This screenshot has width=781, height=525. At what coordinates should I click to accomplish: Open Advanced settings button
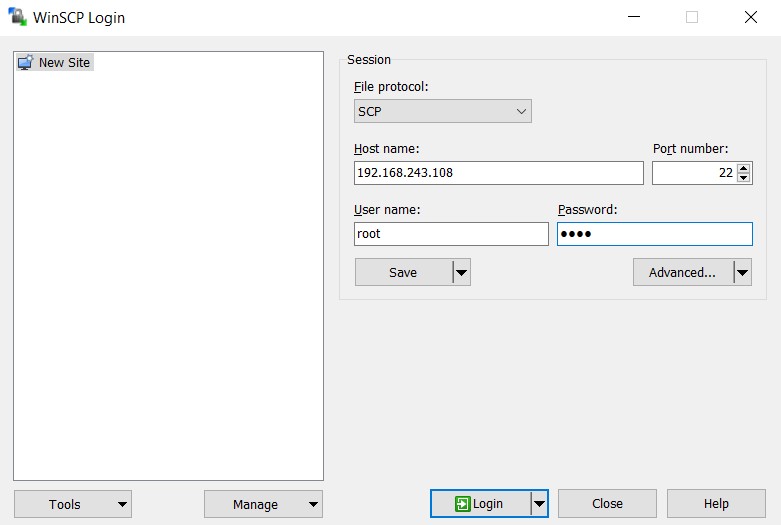pos(682,272)
